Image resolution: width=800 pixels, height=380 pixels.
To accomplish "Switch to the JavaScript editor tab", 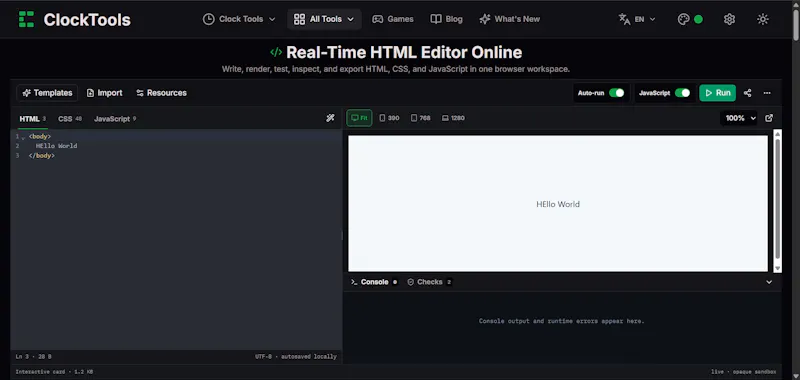I will pyautogui.click(x=115, y=119).
